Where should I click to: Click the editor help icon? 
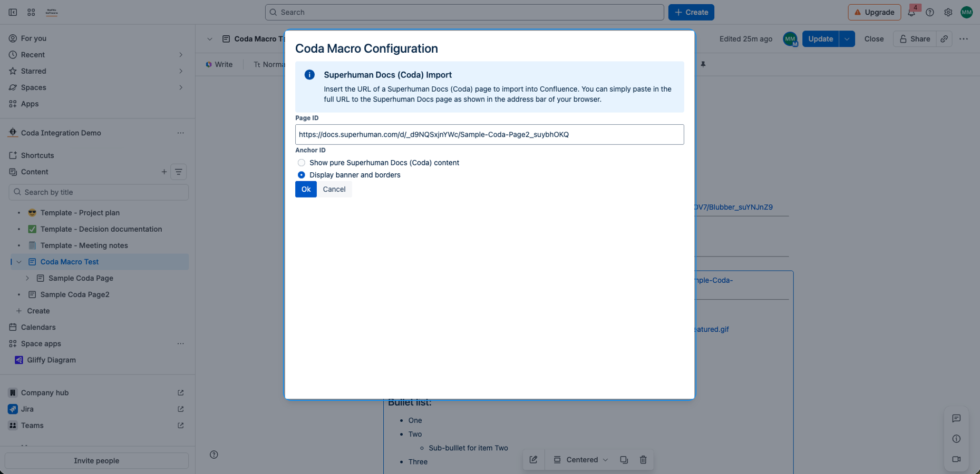pos(214,455)
